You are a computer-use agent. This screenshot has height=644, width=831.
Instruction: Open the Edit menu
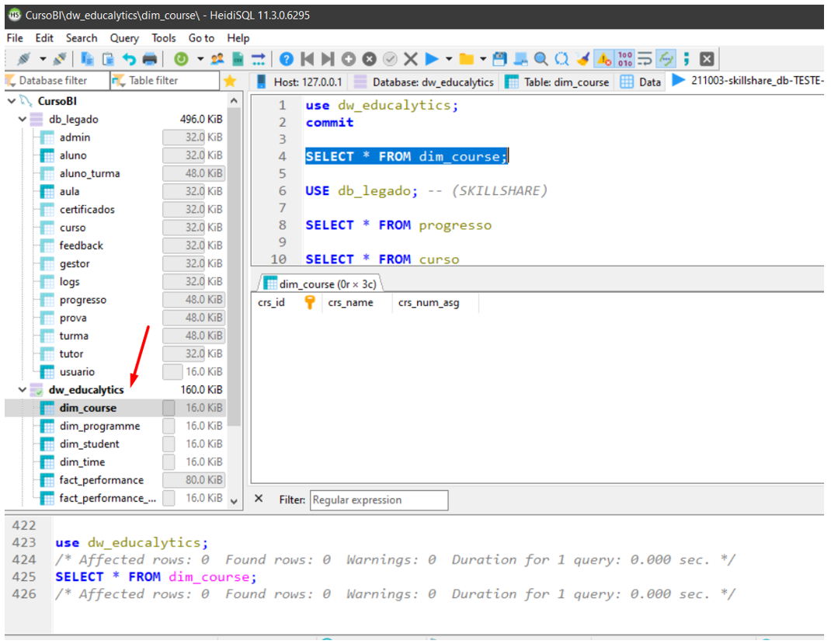click(44, 38)
